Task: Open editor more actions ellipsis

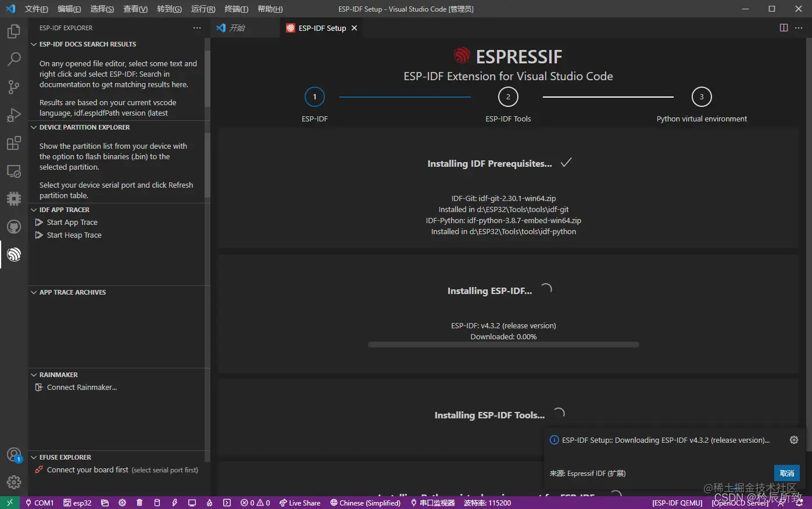Action: (799, 28)
